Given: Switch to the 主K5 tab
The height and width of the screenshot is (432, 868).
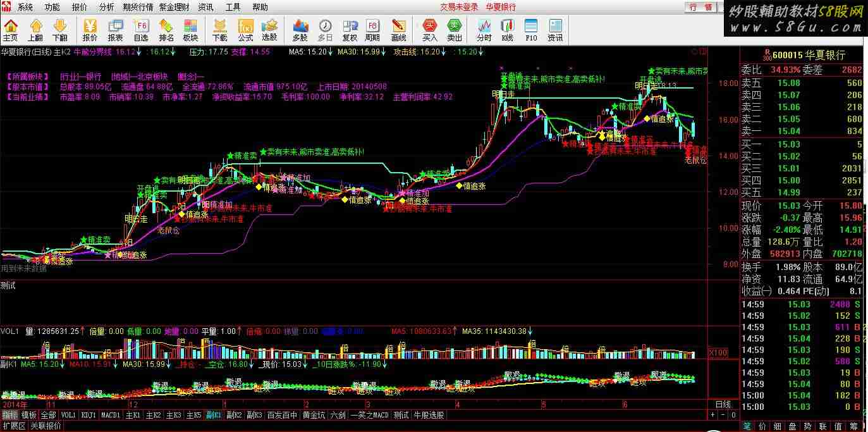Looking at the screenshot, I should [193, 416].
